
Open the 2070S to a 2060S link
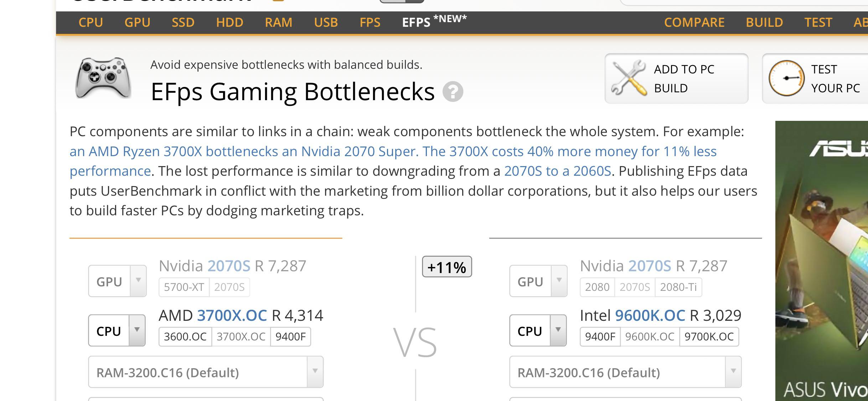557,171
